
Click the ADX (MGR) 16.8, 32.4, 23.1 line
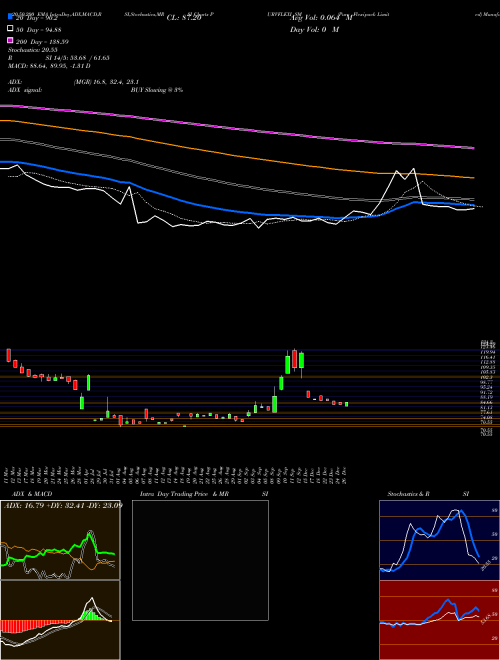click(74, 82)
